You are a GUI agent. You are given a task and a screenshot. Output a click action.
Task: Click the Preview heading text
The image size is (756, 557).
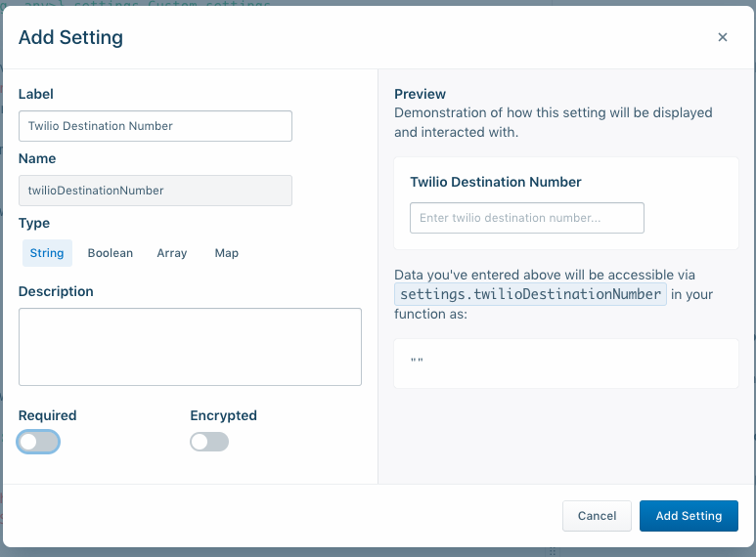(x=420, y=94)
